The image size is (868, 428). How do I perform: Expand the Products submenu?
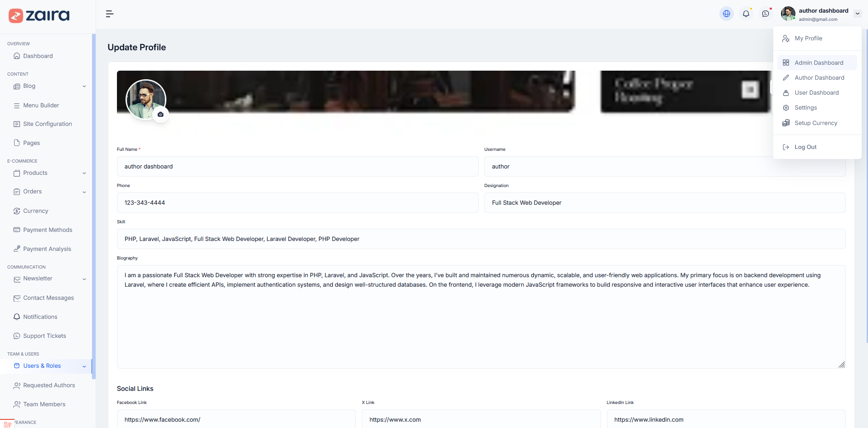point(84,173)
